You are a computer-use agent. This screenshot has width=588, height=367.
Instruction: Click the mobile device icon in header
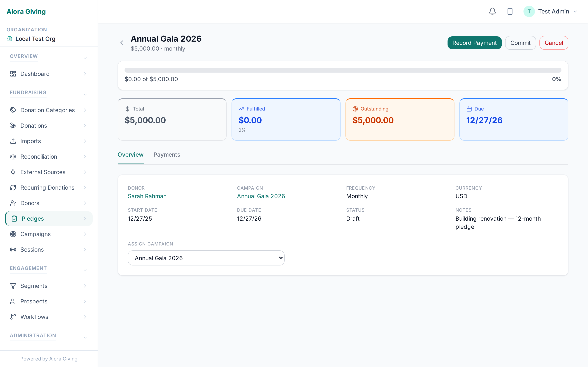(x=510, y=11)
